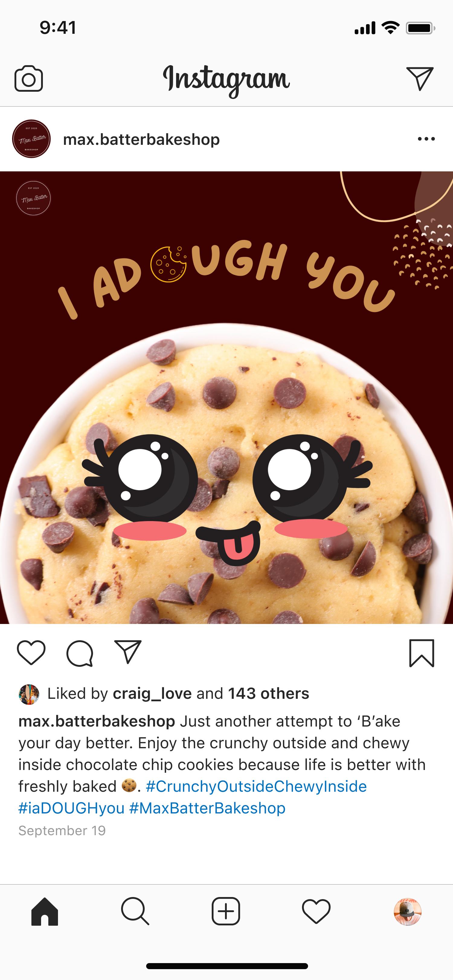This screenshot has width=453, height=980.
Task: Open direct messages paper plane icon
Action: (x=420, y=78)
